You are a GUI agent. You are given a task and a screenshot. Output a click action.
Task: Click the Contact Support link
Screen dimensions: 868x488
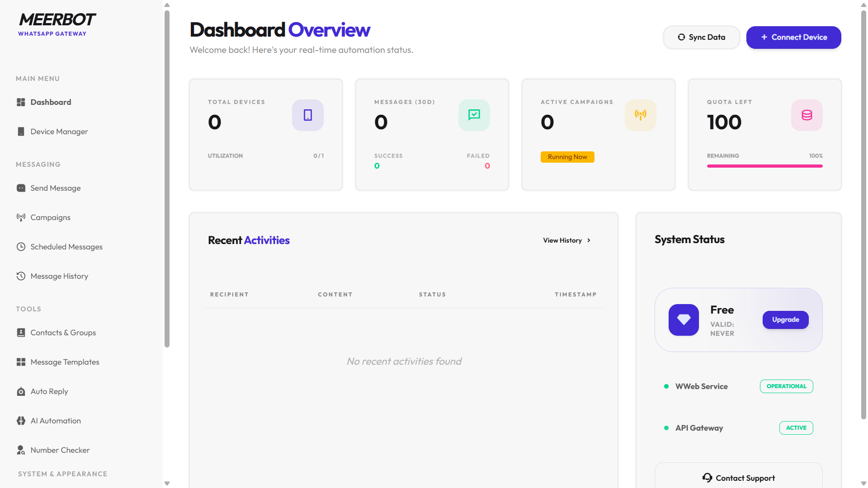[738, 478]
